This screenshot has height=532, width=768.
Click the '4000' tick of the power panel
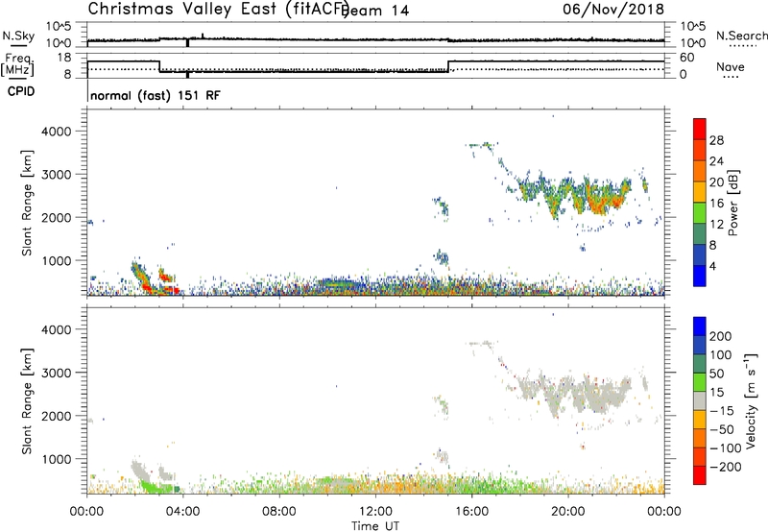[x=57, y=132]
